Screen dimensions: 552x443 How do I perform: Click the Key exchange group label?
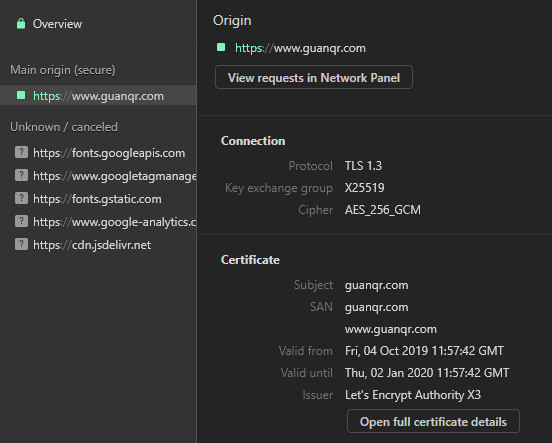279,188
